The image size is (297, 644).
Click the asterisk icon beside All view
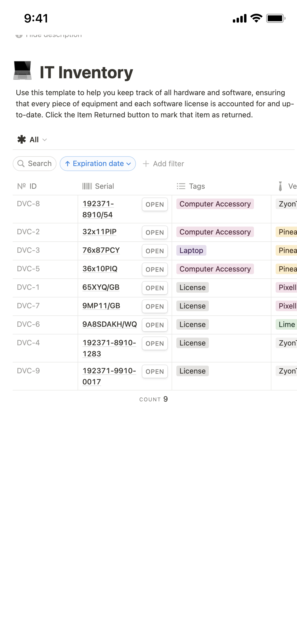click(22, 139)
